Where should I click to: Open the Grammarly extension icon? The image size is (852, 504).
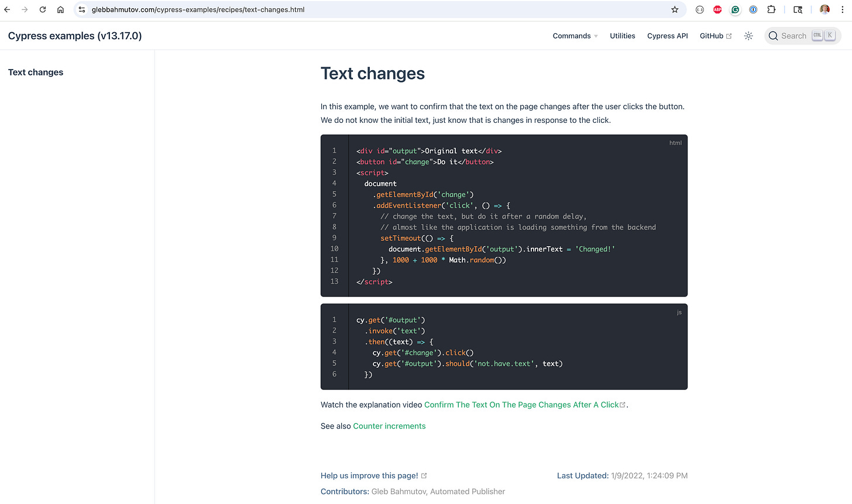[735, 9]
